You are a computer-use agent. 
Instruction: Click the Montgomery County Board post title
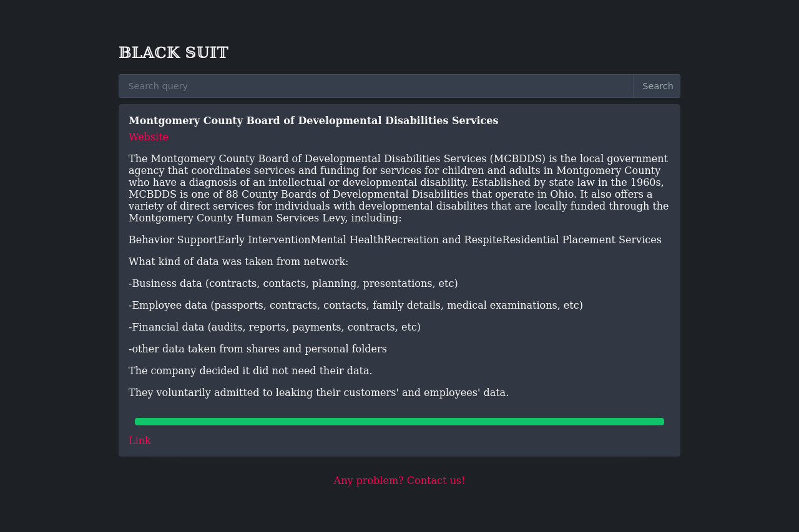pyautogui.click(x=313, y=121)
